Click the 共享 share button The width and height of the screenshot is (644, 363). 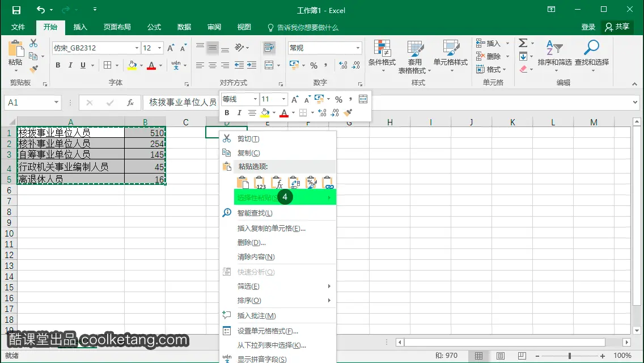pos(617,27)
